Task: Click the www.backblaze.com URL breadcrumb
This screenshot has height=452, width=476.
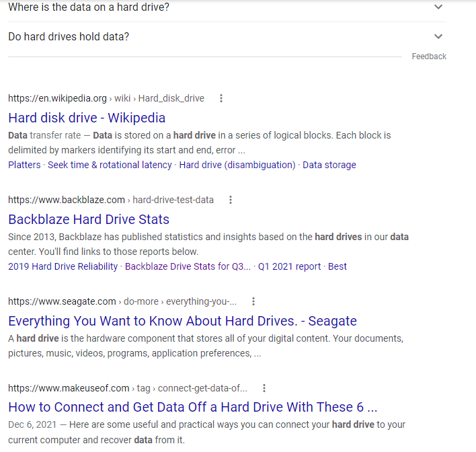Action: (x=111, y=200)
